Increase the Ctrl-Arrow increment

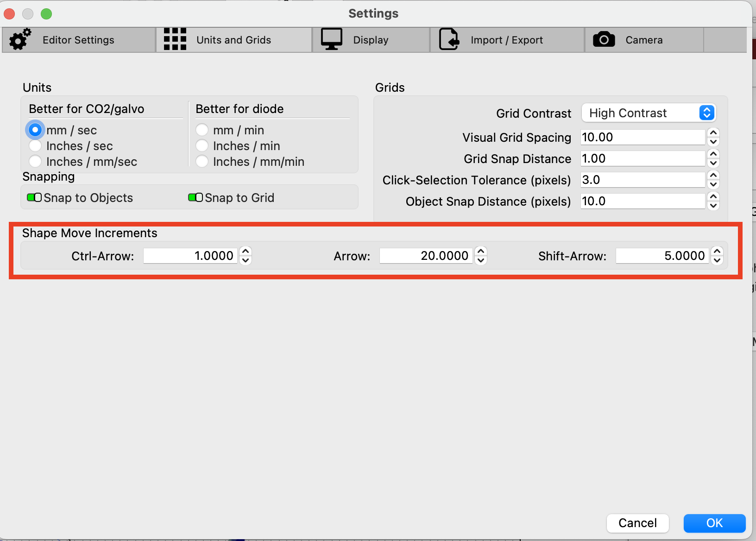click(246, 251)
